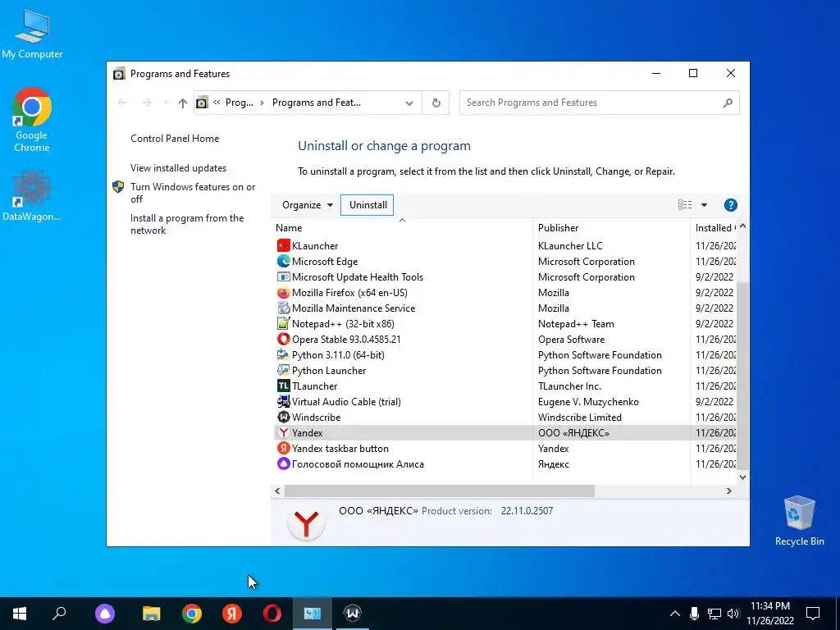Open Turn Windows features on or off
This screenshot has height=630, width=840.
193,193
